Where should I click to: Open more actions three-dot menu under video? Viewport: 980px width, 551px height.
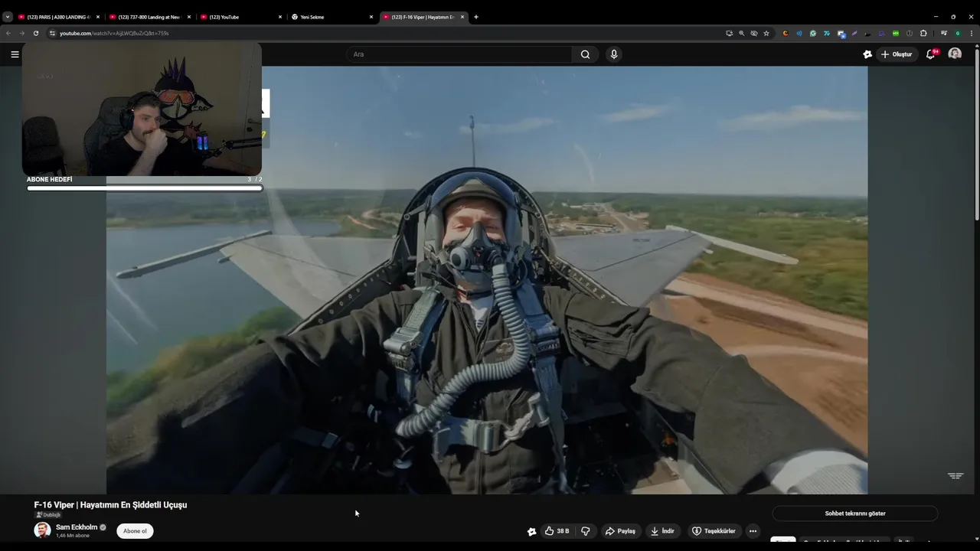753,531
